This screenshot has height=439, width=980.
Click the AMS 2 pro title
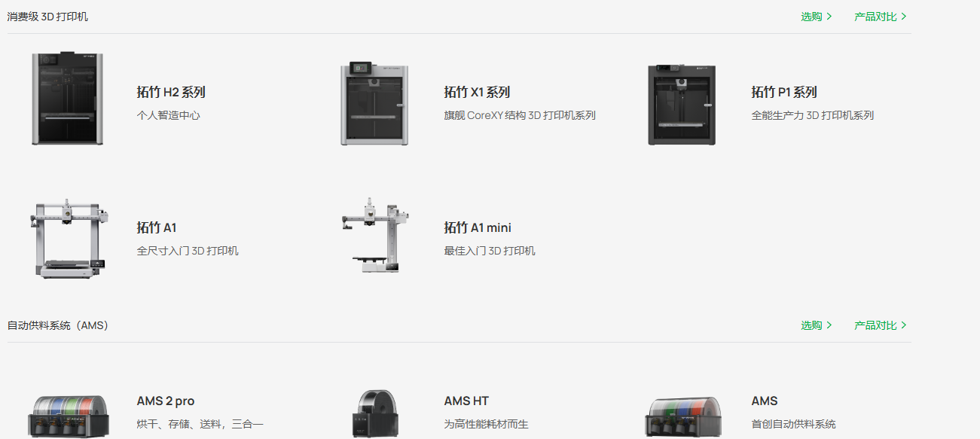[166, 401]
